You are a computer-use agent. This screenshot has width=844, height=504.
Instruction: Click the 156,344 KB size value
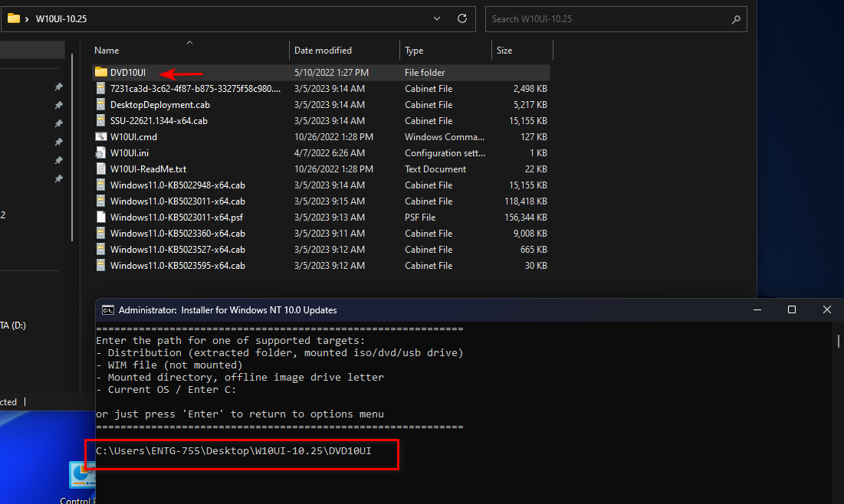(526, 218)
